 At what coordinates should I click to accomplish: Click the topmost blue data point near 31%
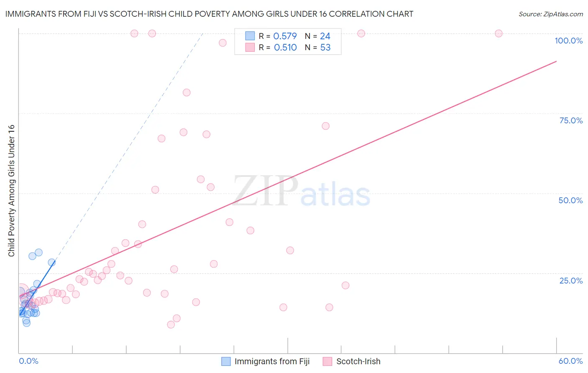pyautogui.click(x=38, y=252)
